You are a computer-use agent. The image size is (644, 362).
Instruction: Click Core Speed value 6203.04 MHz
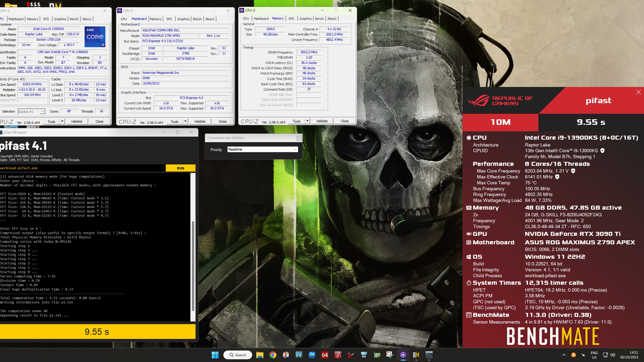click(x=32, y=84)
